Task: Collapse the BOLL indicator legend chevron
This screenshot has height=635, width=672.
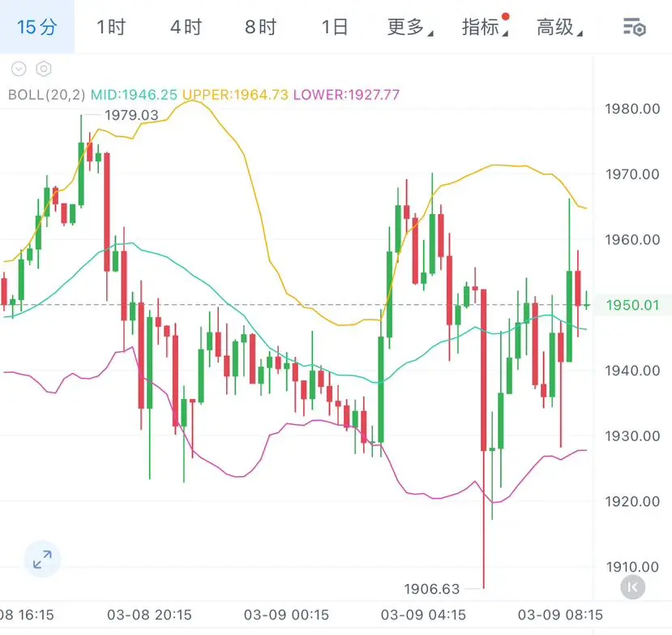Action: tap(19, 70)
